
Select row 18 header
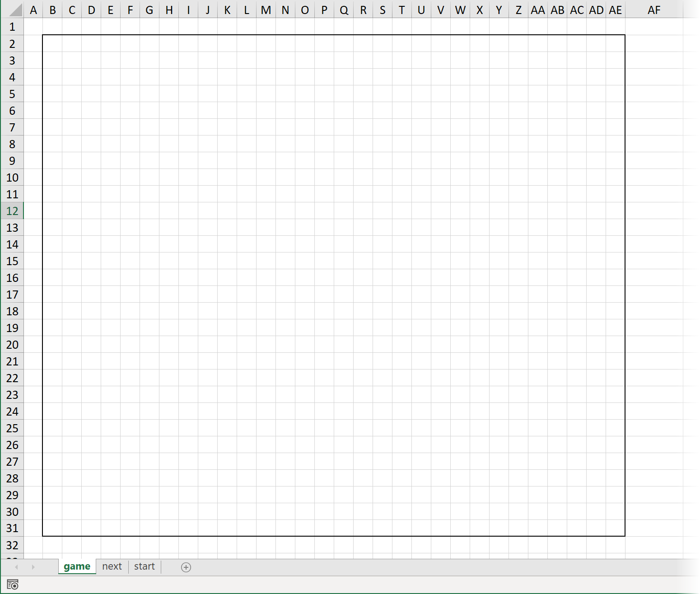coord(12,311)
